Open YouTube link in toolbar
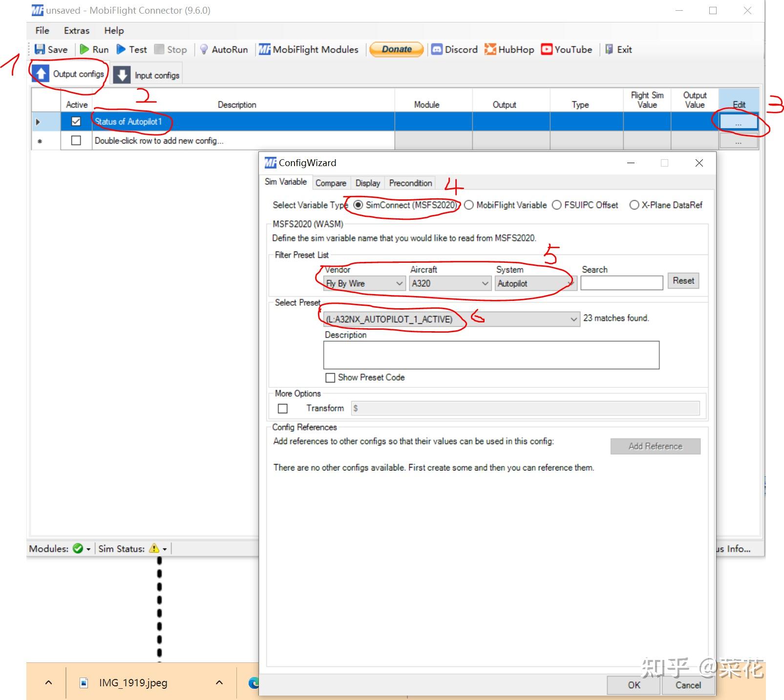The height and width of the screenshot is (700, 784). point(567,49)
